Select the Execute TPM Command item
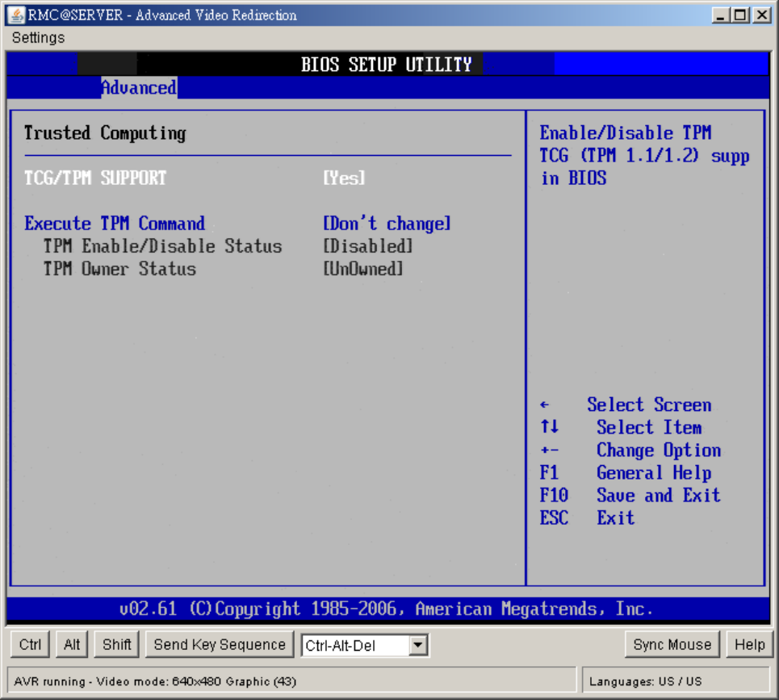The height and width of the screenshot is (700, 779). pos(115,224)
